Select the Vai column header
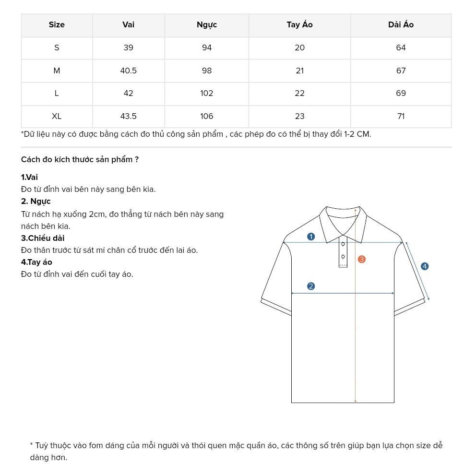The width and height of the screenshot is (476, 476). click(129, 25)
